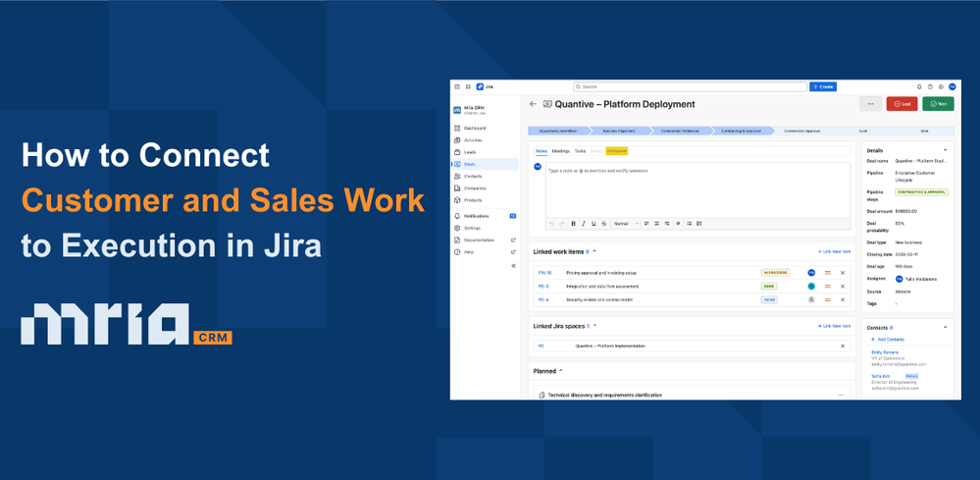Align text left in note editor

point(646,223)
